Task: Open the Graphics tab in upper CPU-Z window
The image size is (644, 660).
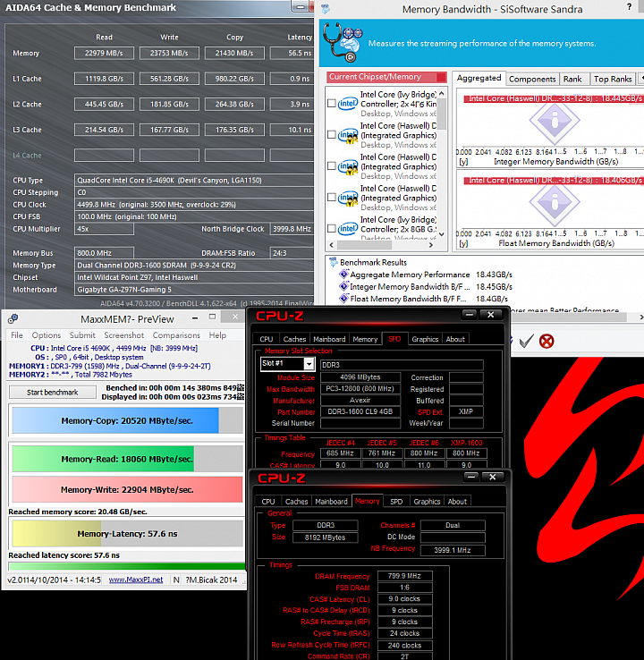Action: click(x=425, y=339)
